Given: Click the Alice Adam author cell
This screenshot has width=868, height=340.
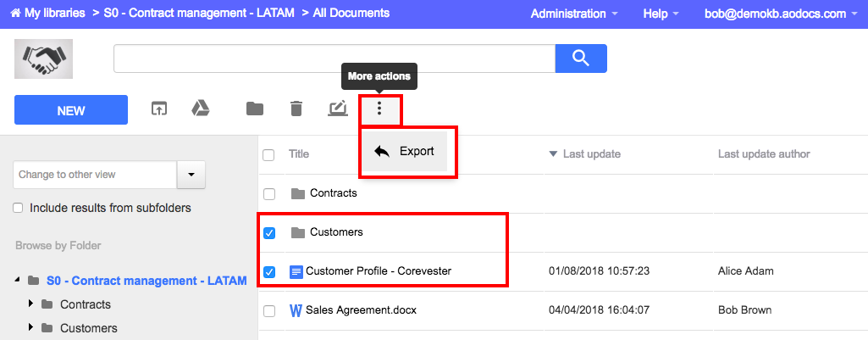Looking at the screenshot, I should tap(746, 271).
